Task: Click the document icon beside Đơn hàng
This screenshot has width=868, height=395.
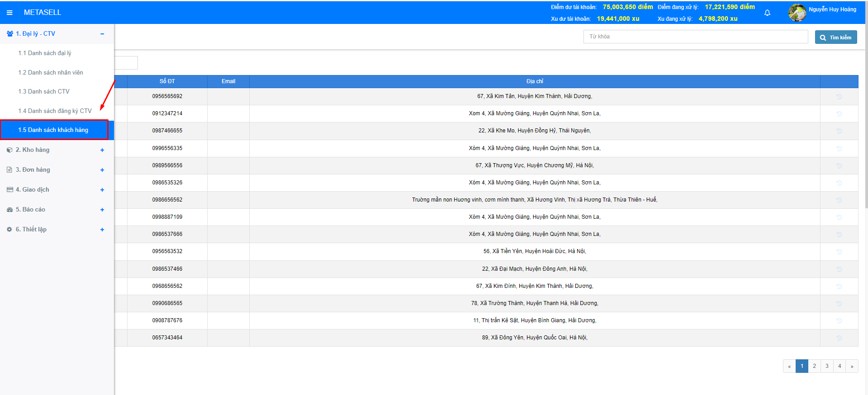Action: tap(9, 170)
